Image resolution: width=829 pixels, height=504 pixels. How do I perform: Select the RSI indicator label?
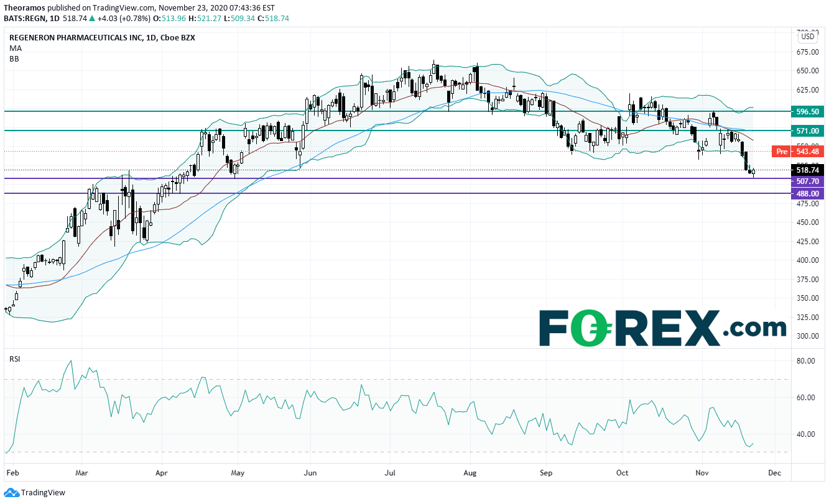click(15, 359)
